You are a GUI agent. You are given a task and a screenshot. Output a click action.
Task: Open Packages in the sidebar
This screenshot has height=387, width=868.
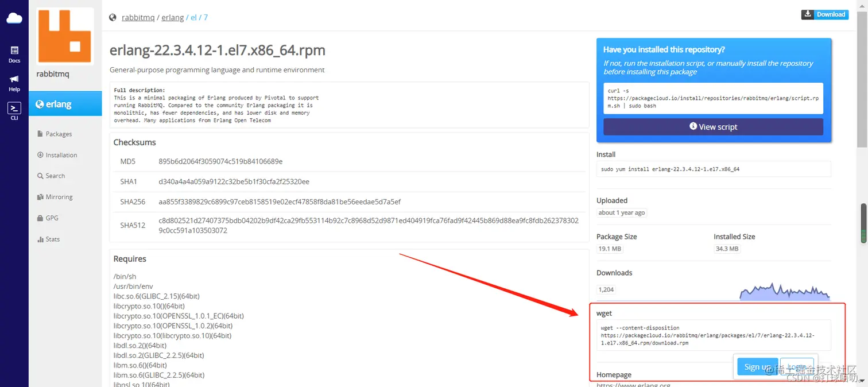(55, 134)
